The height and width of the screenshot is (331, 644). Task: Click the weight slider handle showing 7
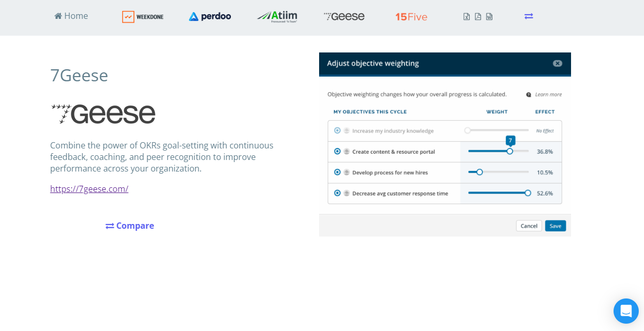pyautogui.click(x=510, y=151)
